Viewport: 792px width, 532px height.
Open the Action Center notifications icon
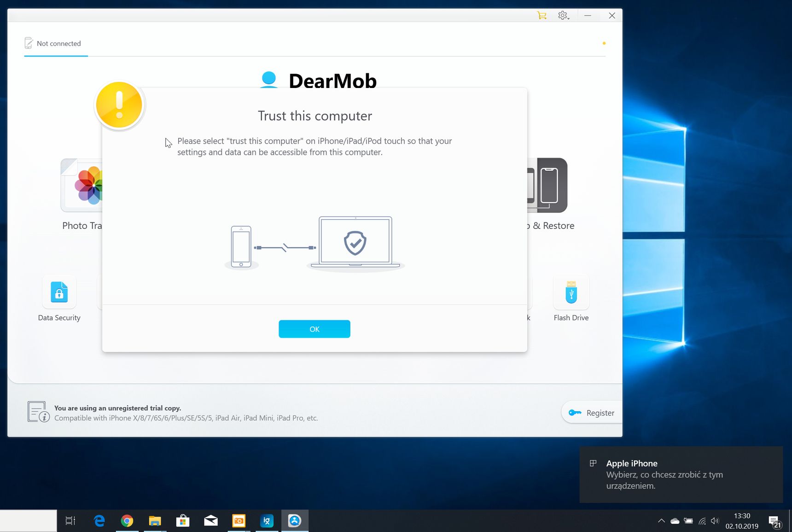pyautogui.click(x=775, y=521)
